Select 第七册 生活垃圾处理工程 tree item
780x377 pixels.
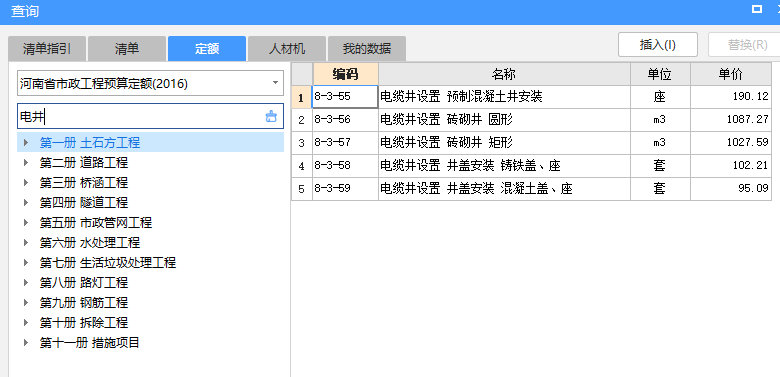108,263
